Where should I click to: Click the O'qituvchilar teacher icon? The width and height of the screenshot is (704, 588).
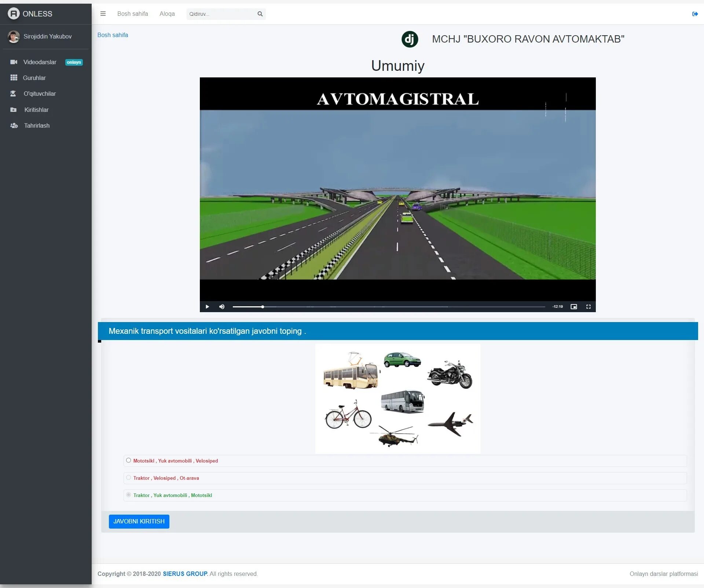pos(13,94)
